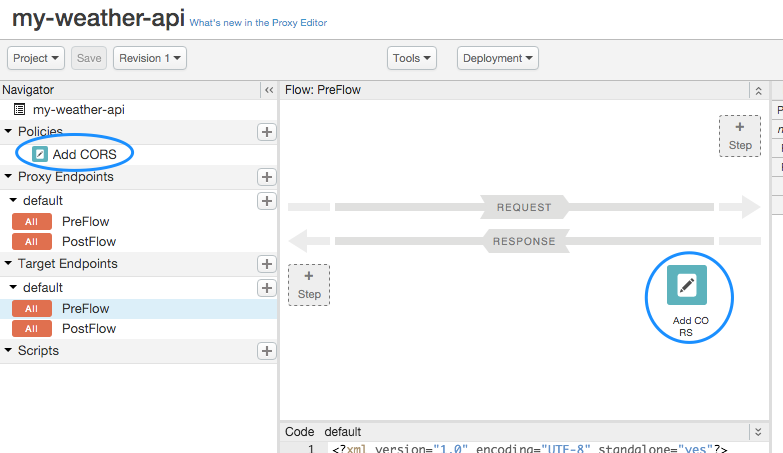This screenshot has height=453, width=783.
Task: Click the plus icon beside Proxy Endpoints
Action: pos(267,177)
